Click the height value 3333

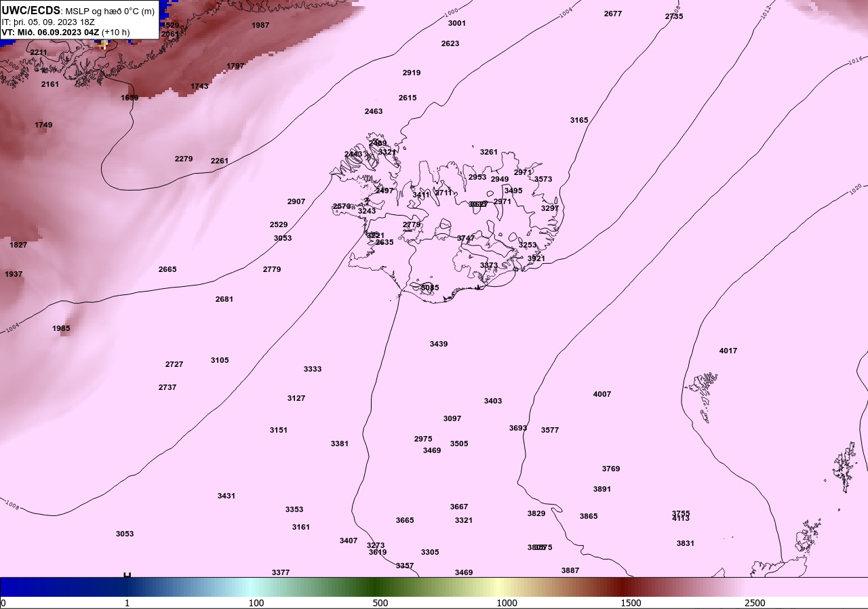point(313,369)
